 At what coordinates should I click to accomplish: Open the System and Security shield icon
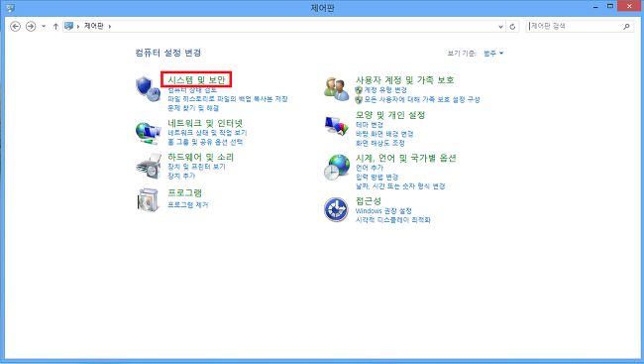pyautogui.click(x=148, y=88)
